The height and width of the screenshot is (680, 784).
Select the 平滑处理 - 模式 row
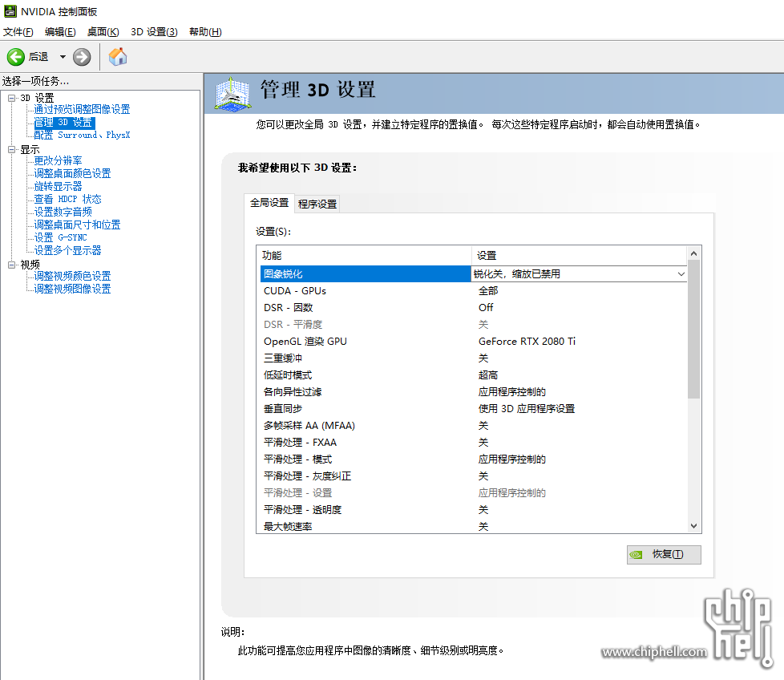click(x=474, y=459)
